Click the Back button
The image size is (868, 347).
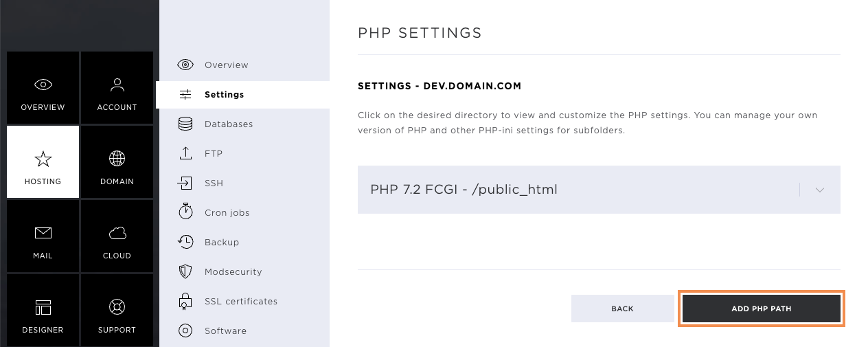coord(622,309)
